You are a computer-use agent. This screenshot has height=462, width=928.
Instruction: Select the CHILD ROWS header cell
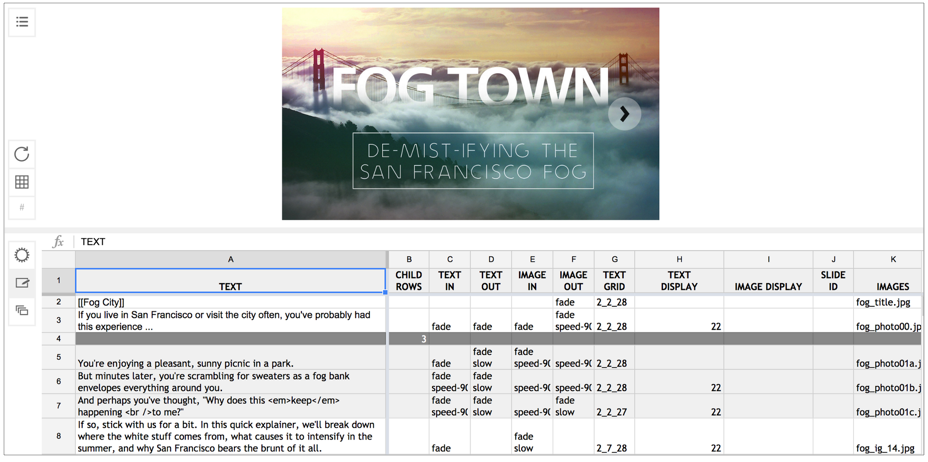pos(409,281)
